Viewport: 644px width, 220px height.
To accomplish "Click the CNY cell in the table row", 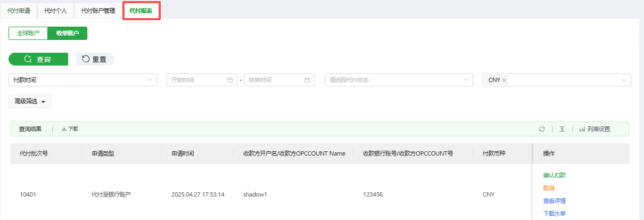I will tap(489, 194).
